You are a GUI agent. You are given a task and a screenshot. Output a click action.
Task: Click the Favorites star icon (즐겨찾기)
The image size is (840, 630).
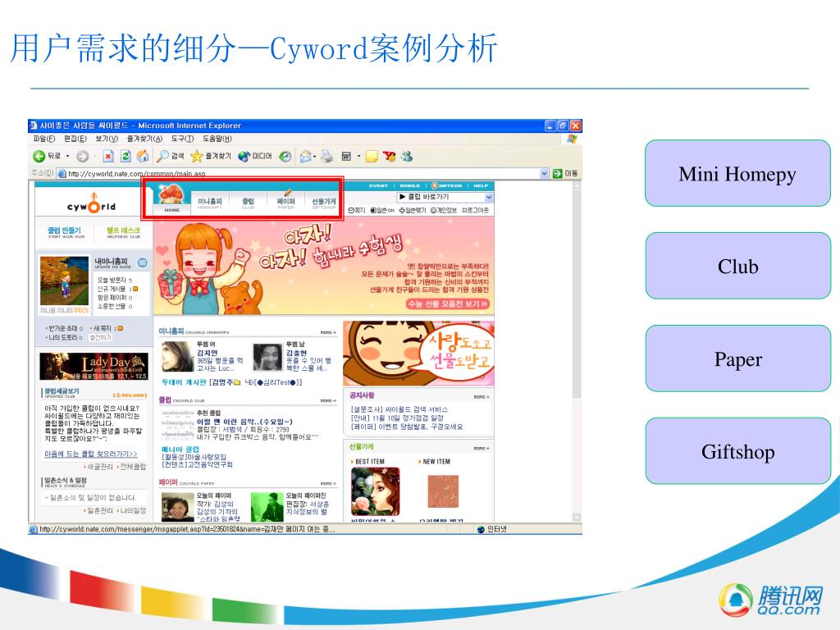pos(197,156)
